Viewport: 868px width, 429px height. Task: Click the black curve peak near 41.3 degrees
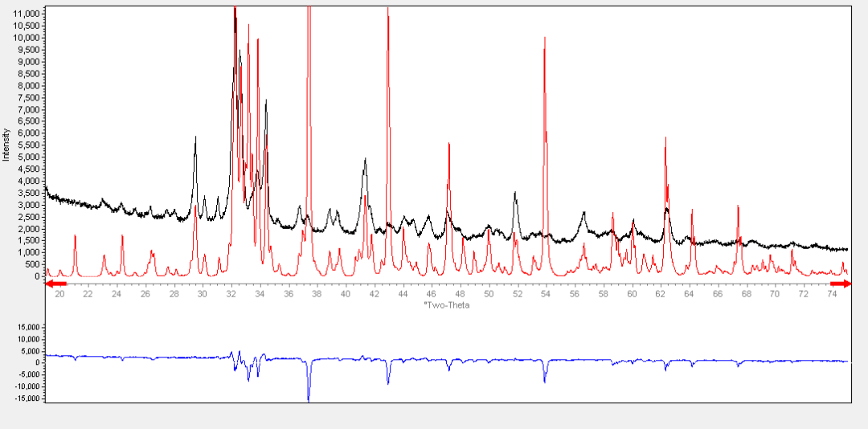point(365,160)
